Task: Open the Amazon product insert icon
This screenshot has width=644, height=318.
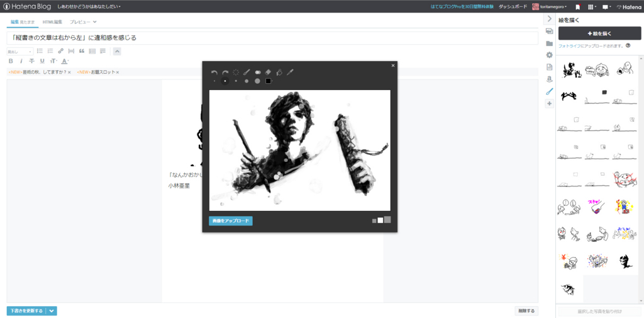Action: 550,79
